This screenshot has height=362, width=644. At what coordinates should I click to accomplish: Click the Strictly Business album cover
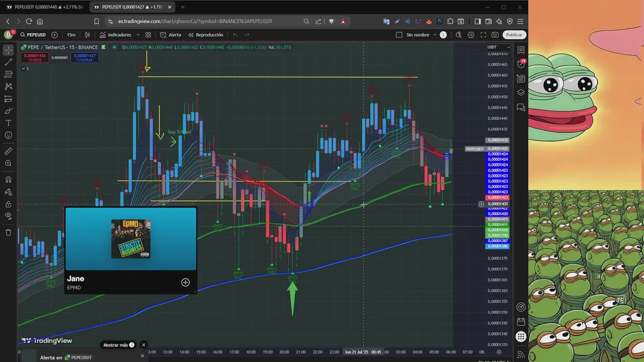pyautogui.click(x=131, y=239)
